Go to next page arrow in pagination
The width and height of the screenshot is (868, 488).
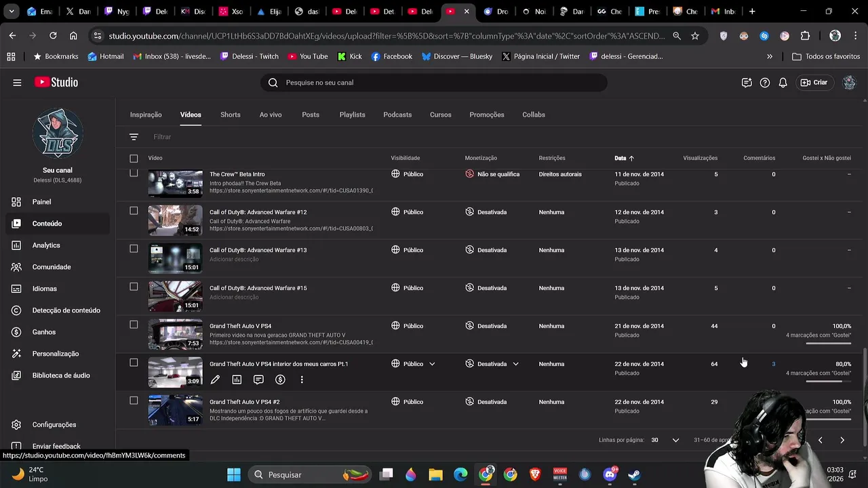pyautogui.click(x=842, y=440)
